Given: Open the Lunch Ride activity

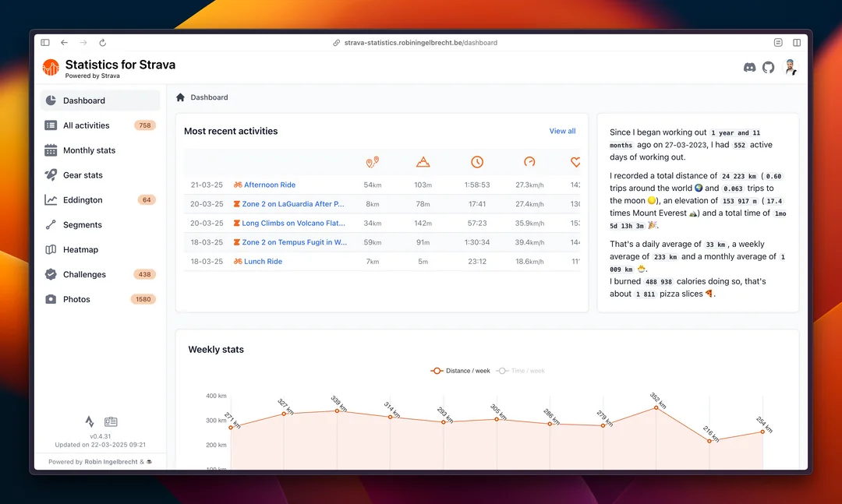Looking at the screenshot, I should 264,262.
